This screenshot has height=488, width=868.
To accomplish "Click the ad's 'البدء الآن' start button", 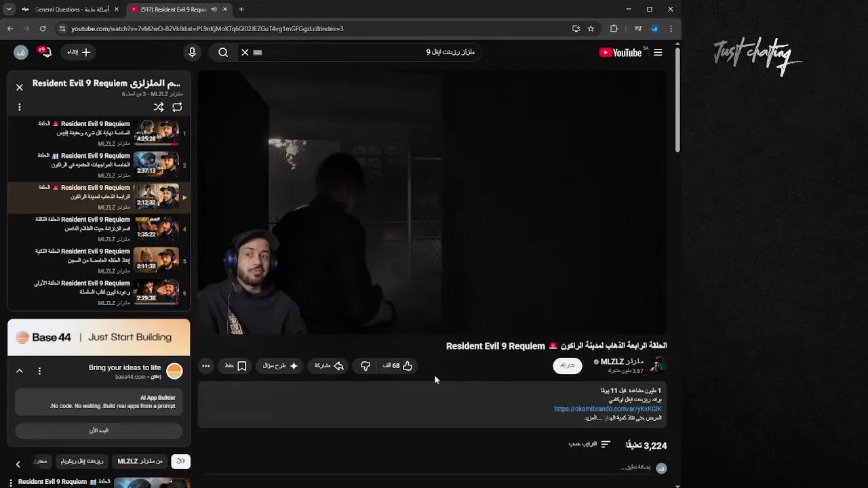I will point(99,430).
